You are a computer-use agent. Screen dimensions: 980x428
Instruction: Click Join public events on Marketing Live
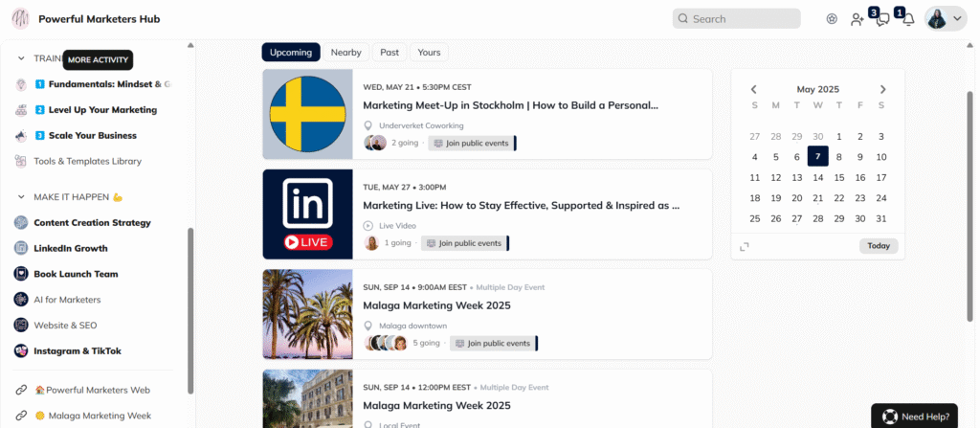(x=464, y=243)
